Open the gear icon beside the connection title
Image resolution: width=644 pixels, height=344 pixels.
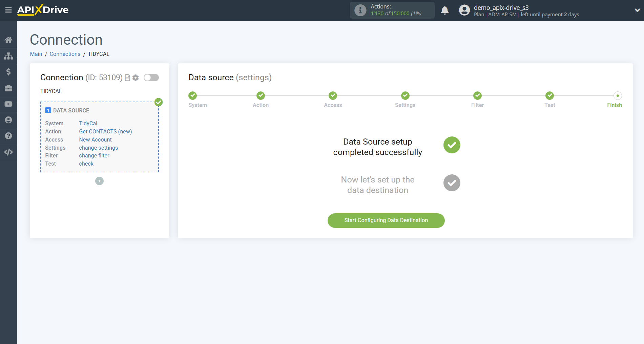(x=136, y=78)
